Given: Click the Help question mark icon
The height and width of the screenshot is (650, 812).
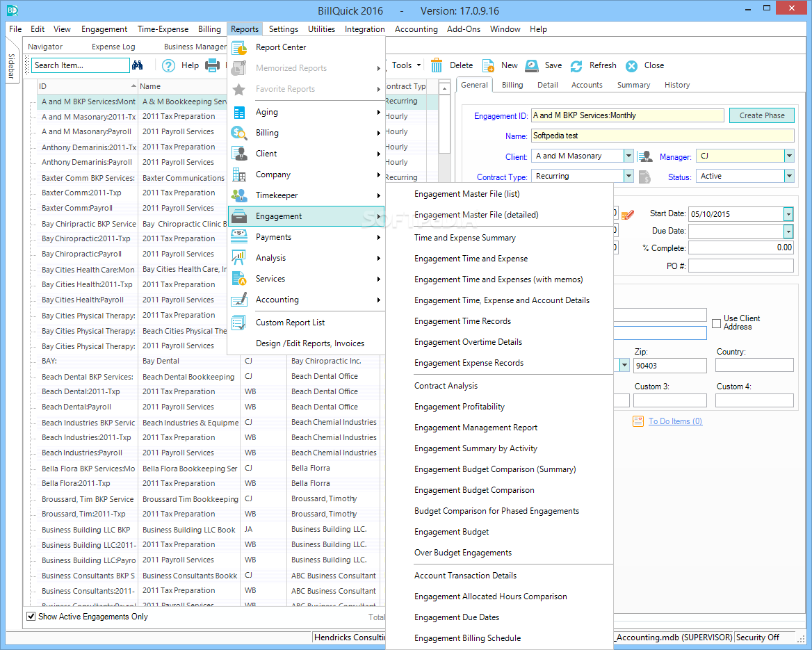Looking at the screenshot, I should coord(168,66).
